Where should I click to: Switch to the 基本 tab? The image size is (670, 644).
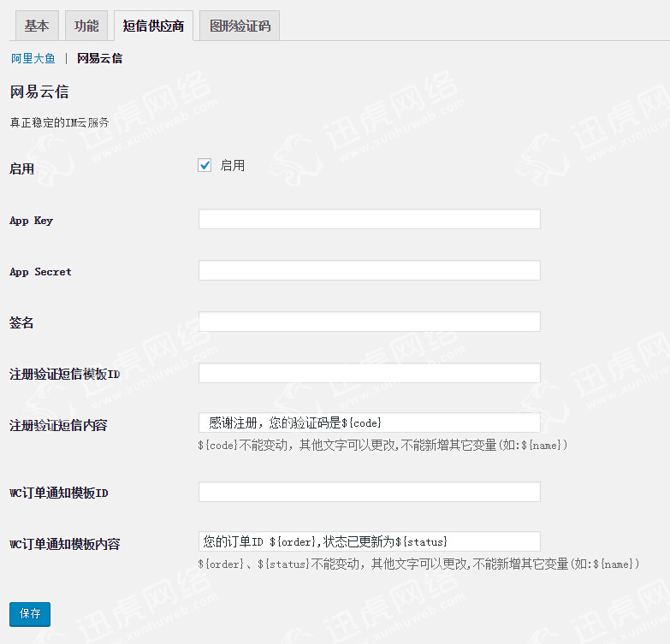(x=37, y=26)
